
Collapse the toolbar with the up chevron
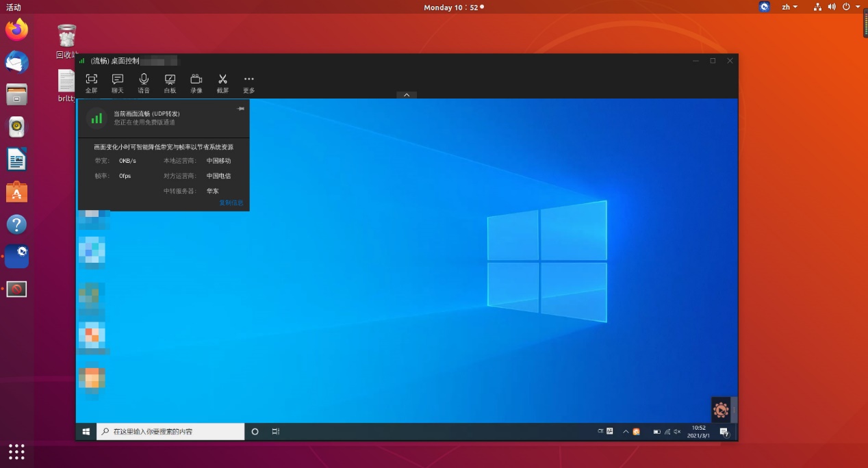407,95
